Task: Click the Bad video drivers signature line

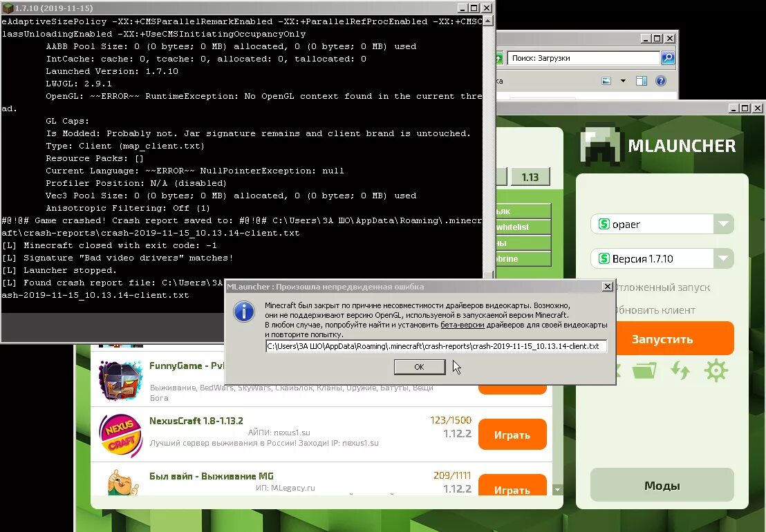Action: [118, 258]
